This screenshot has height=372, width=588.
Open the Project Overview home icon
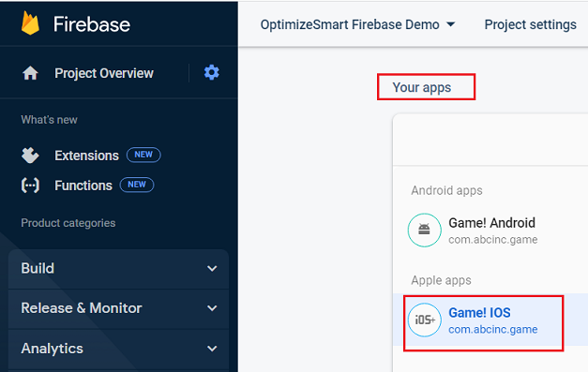coord(30,73)
